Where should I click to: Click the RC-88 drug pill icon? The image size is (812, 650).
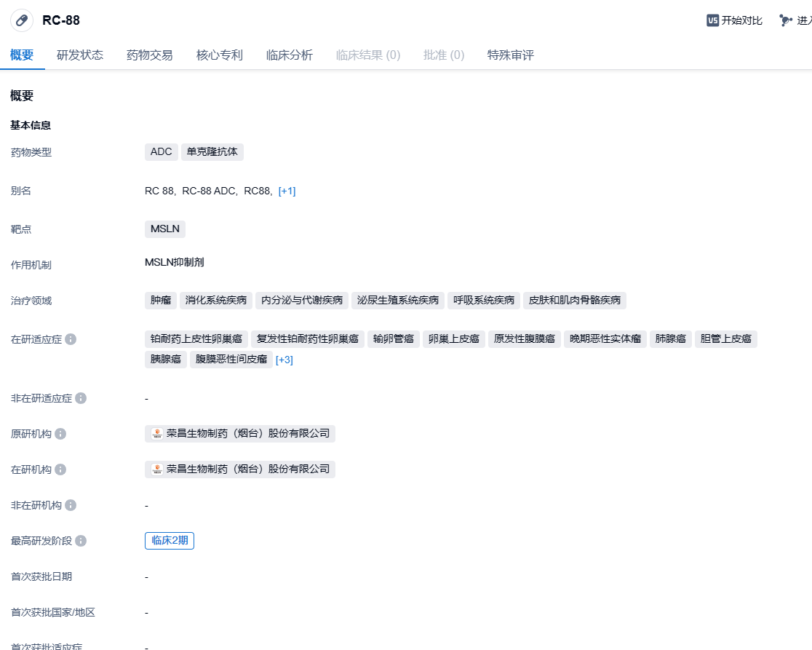[x=22, y=20]
